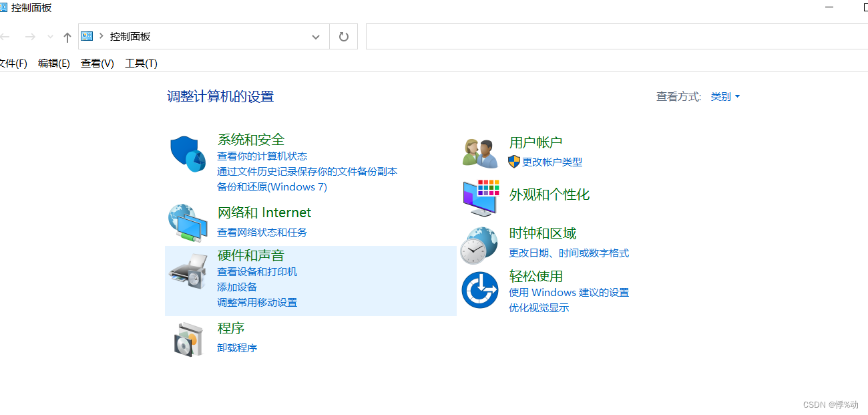Open the 硬件和声音 category heading
Viewport: 868px width, 415px height.
251,255
